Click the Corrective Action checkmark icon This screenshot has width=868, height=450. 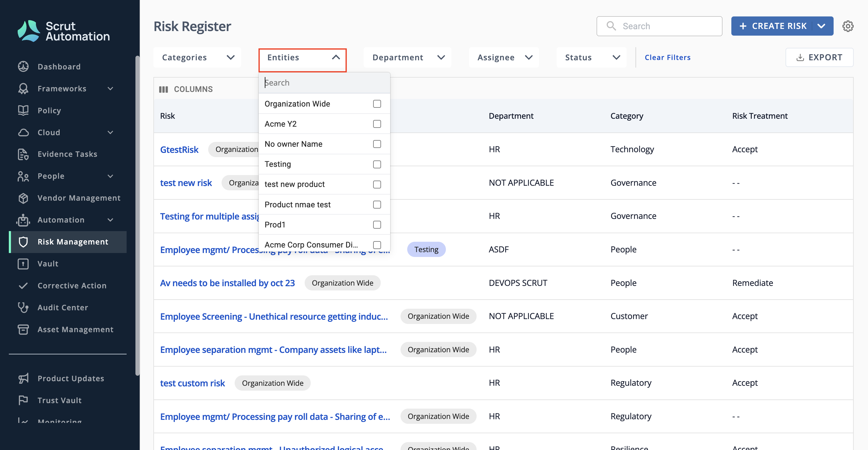pos(23,286)
